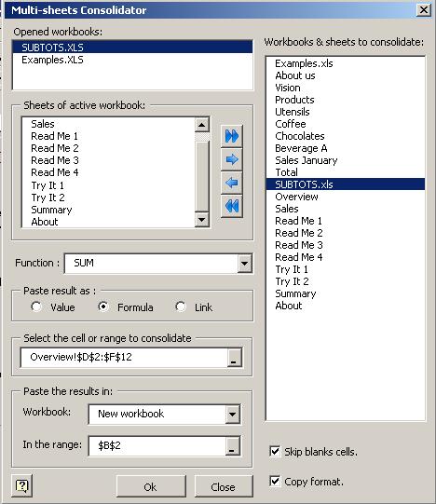Viewport: 436px width, 504px height.
Task: Open the help question mark icon
Action: click(21, 485)
